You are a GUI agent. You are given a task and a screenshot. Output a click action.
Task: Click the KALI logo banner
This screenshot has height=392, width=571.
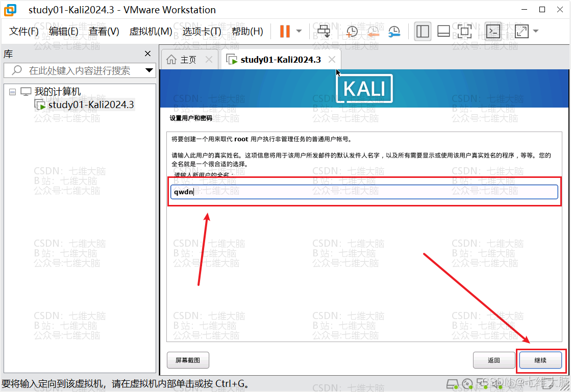[364, 88]
